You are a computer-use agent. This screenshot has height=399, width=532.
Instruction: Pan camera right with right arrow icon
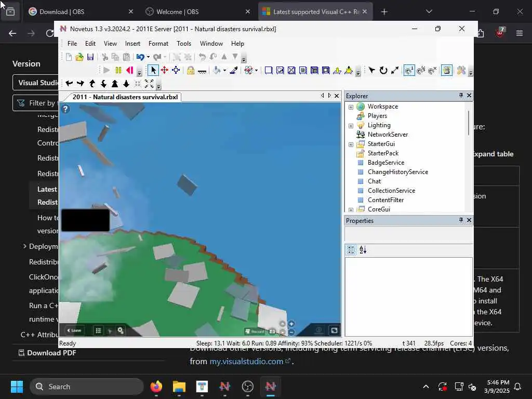[x=81, y=84]
